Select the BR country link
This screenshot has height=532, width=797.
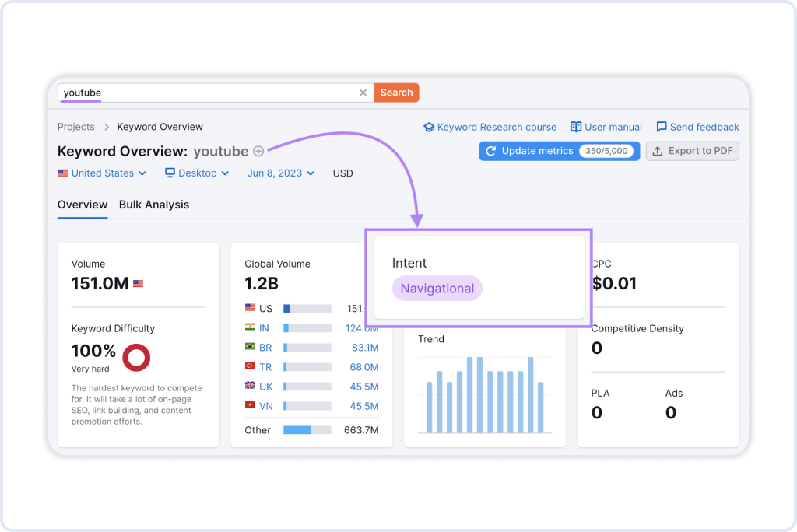265,348
